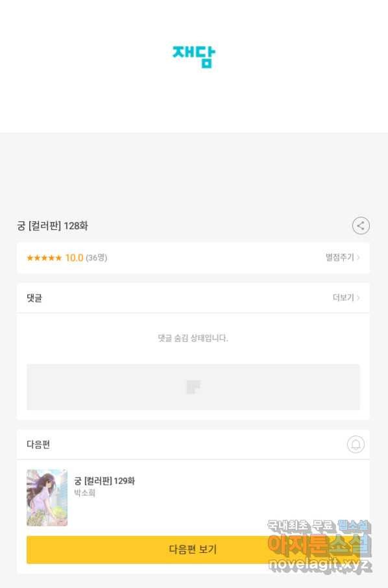
Task: Toggle the notification bell for 다음편
Action: pos(356,445)
